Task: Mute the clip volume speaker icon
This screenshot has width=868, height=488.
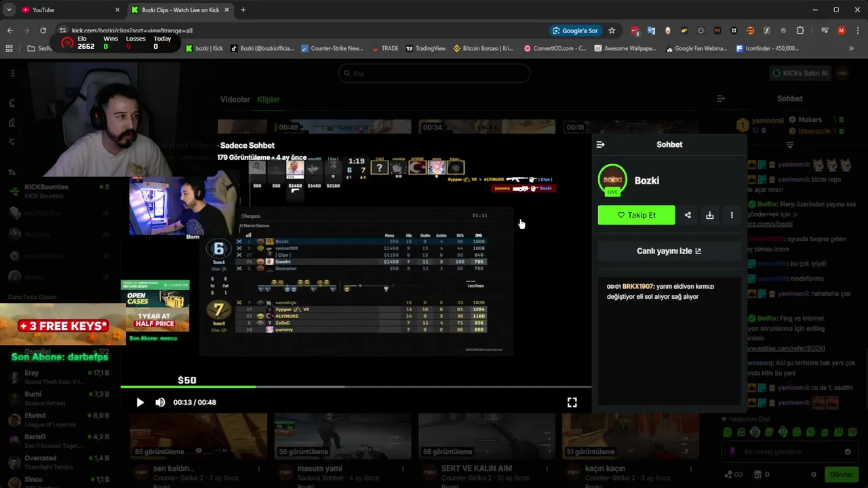Action: tap(160, 402)
